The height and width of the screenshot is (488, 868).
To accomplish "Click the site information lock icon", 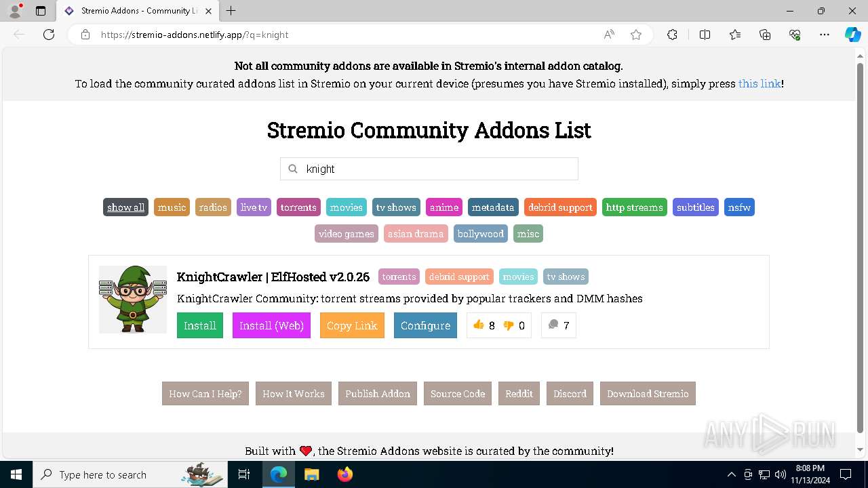I will [x=85, y=35].
